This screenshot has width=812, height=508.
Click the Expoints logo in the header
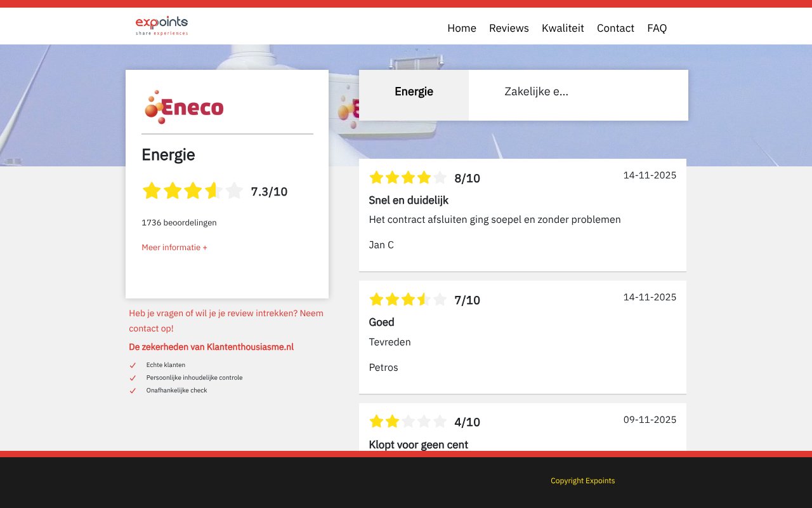pyautogui.click(x=161, y=25)
